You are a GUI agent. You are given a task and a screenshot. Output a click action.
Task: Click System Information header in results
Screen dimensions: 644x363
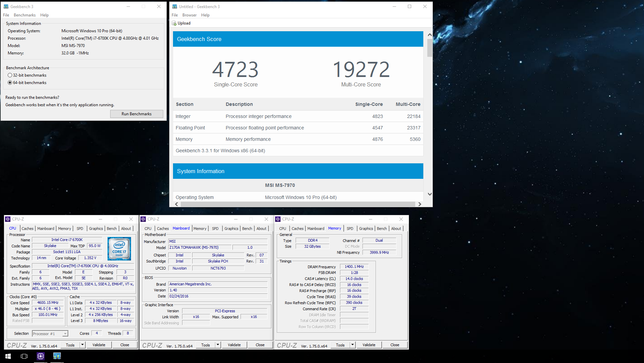(x=298, y=171)
